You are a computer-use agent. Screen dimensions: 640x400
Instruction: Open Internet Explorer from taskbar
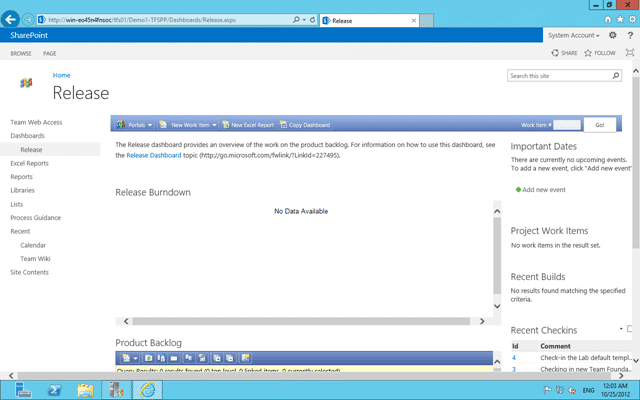(147, 390)
